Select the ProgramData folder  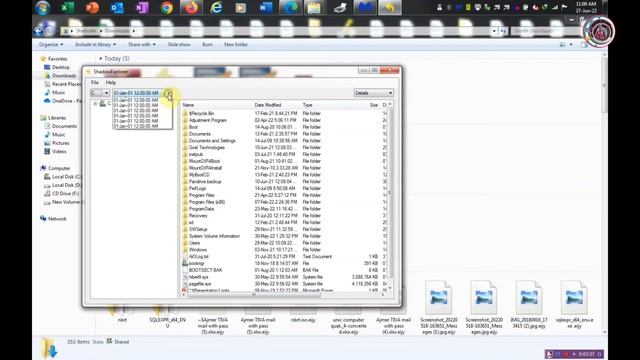click(x=201, y=209)
